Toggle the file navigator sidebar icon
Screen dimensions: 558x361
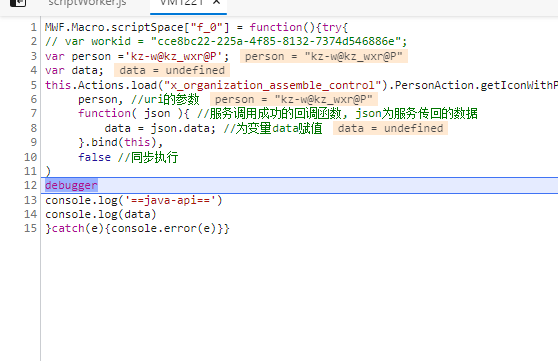click(18, 3)
